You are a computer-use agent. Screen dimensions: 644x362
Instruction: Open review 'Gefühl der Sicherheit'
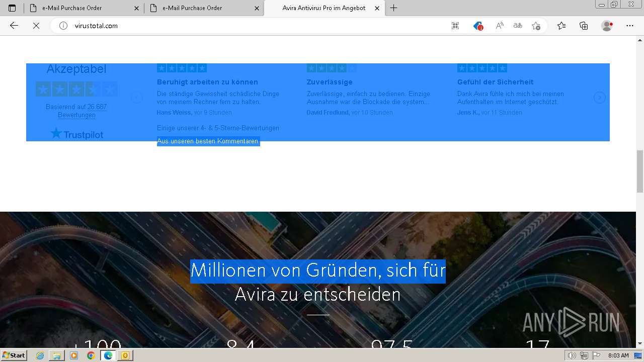pyautogui.click(x=495, y=82)
